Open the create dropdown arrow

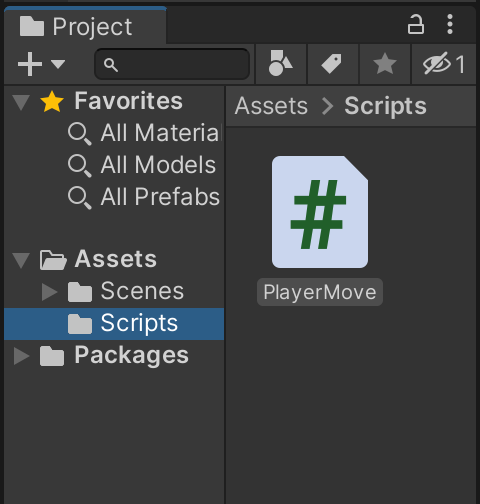(58, 64)
